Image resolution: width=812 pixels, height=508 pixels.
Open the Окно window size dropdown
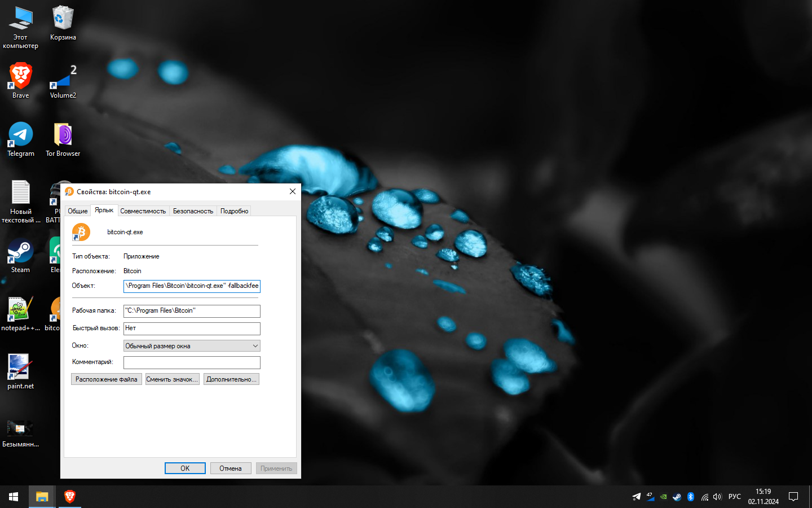pos(192,345)
